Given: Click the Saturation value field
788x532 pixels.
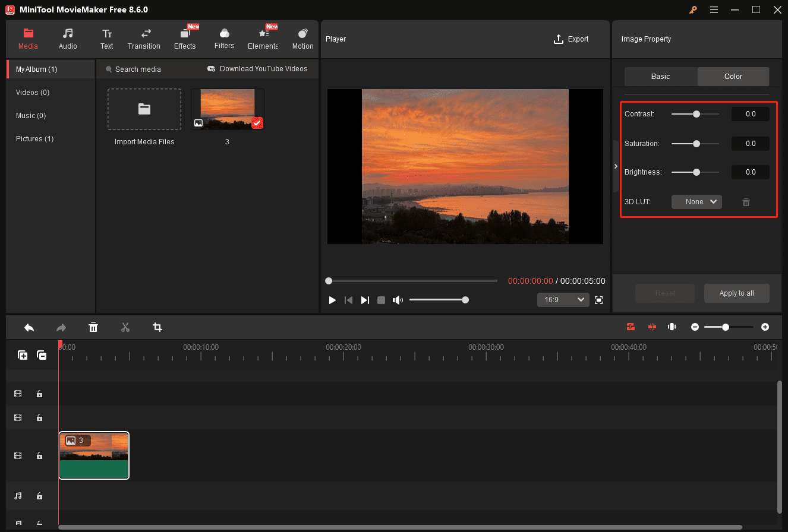Looking at the screenshot, I should pos(751,144).
